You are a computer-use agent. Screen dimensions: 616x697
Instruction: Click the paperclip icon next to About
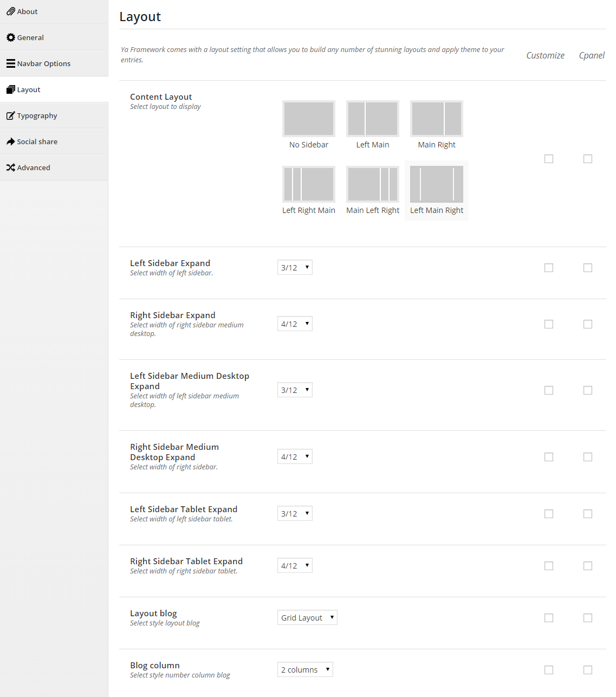(10, 11)
